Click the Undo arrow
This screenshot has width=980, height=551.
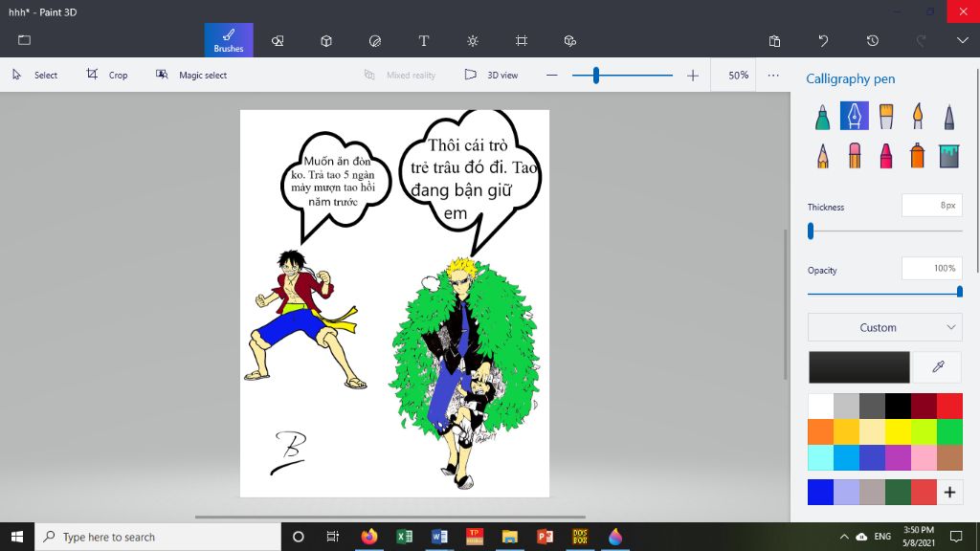pyautogui.click(x=823, y=40)
